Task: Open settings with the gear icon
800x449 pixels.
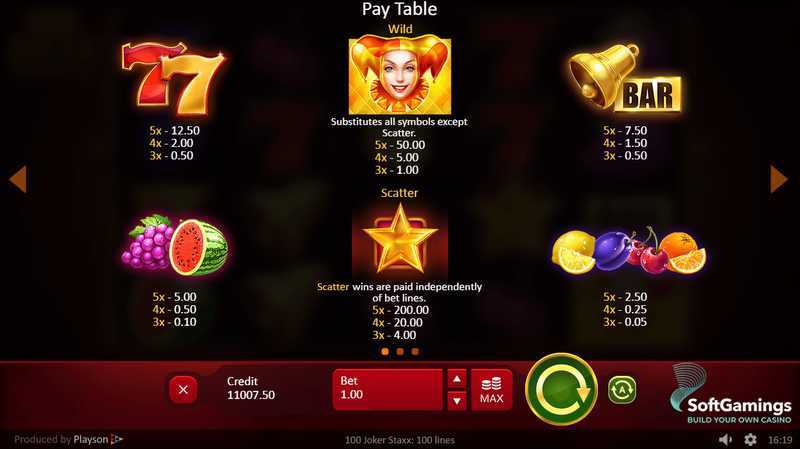Action: [750, 439]
